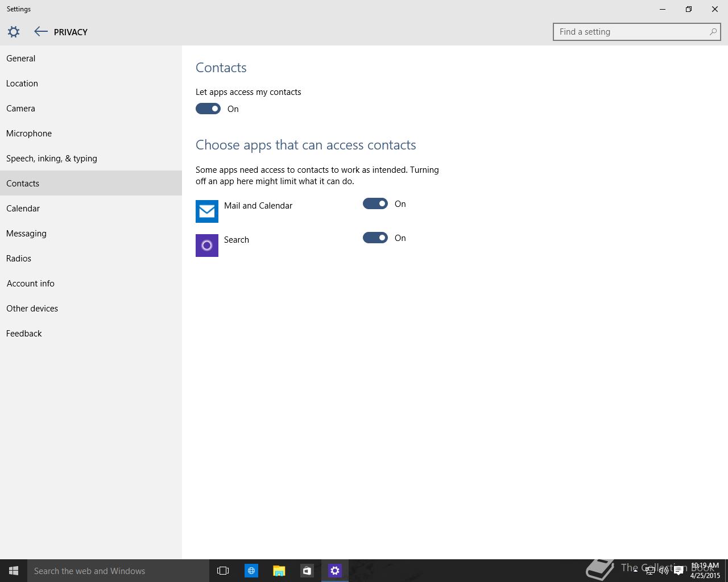Click the purple Search app icon
The height and width of the screenshot is (582, 728).
[207, 246]
